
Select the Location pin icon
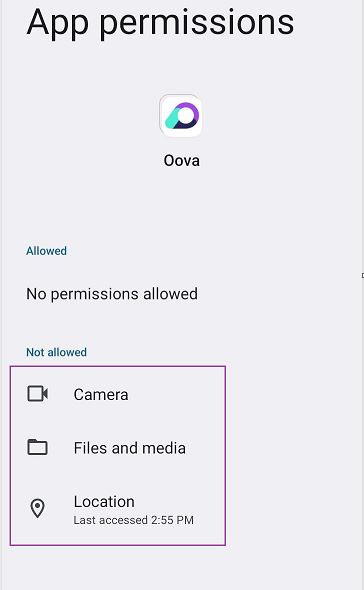pyautogui.click(x=37, y=509)
